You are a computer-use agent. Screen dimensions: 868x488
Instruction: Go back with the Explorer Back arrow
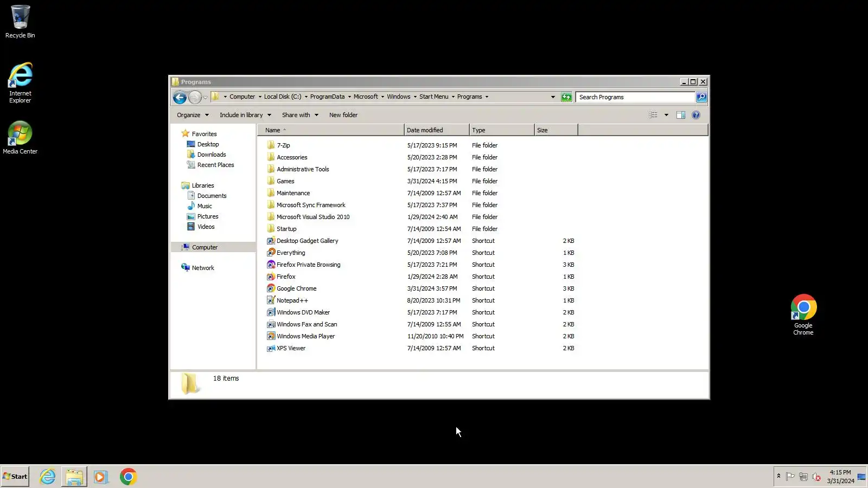click(180, 97)
